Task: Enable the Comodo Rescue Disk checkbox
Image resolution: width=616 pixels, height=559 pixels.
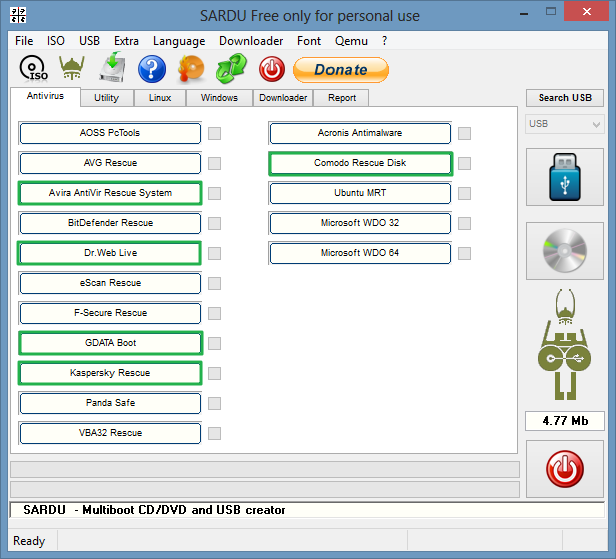Action: tap(464, 163)
